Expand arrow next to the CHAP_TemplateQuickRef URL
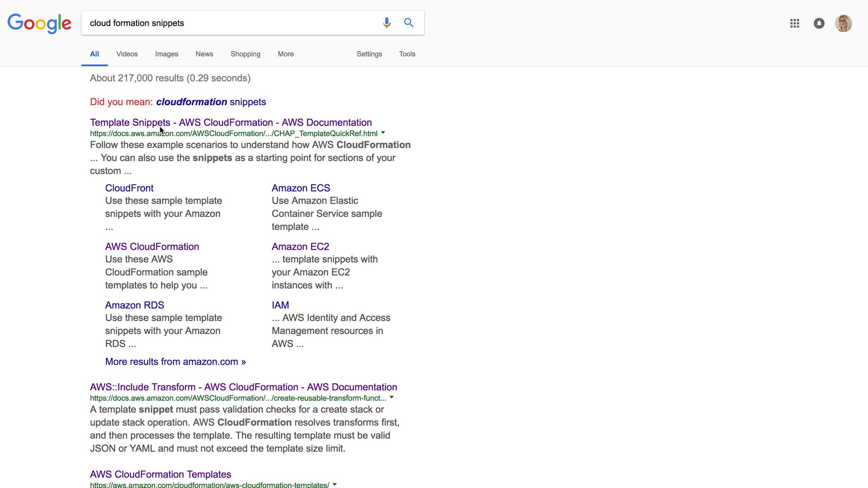This screenshot has height=488, width=868. (383, 133)
